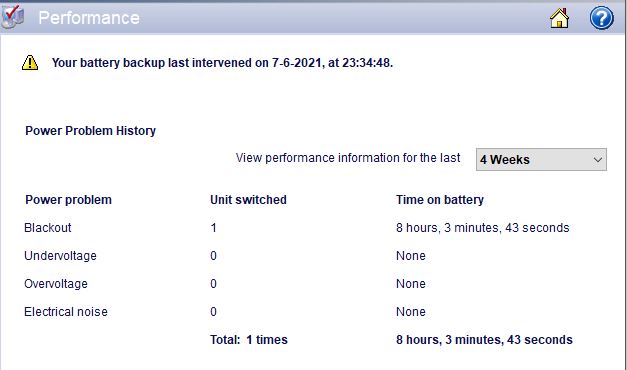This screenshot has height=370, width=627.
Task: Click the Performance page title
Action: pos(89,18)
